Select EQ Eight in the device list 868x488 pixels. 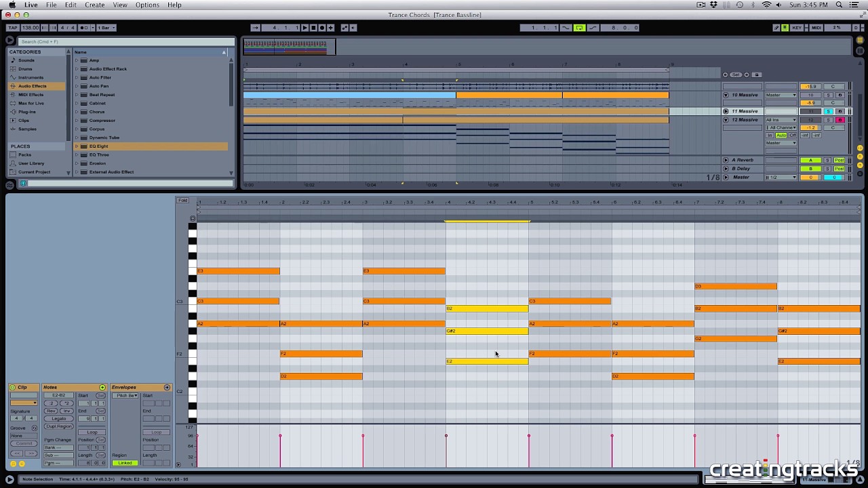click(151, 146)
